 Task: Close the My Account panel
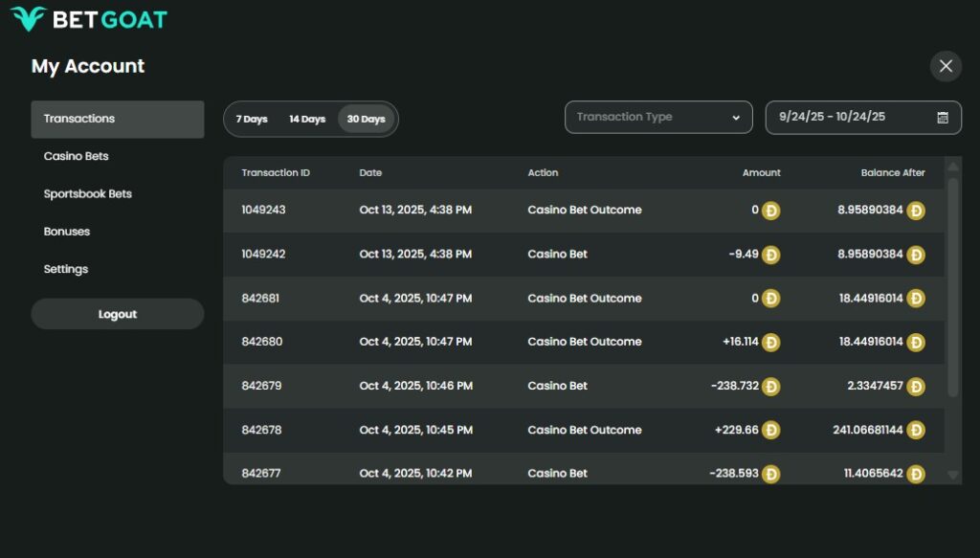[946, 66]
